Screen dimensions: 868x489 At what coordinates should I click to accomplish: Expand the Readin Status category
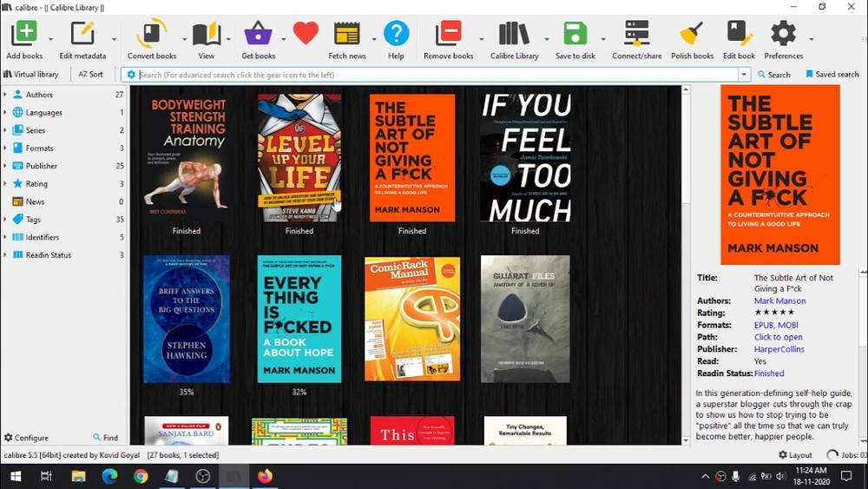coord(5,254)
